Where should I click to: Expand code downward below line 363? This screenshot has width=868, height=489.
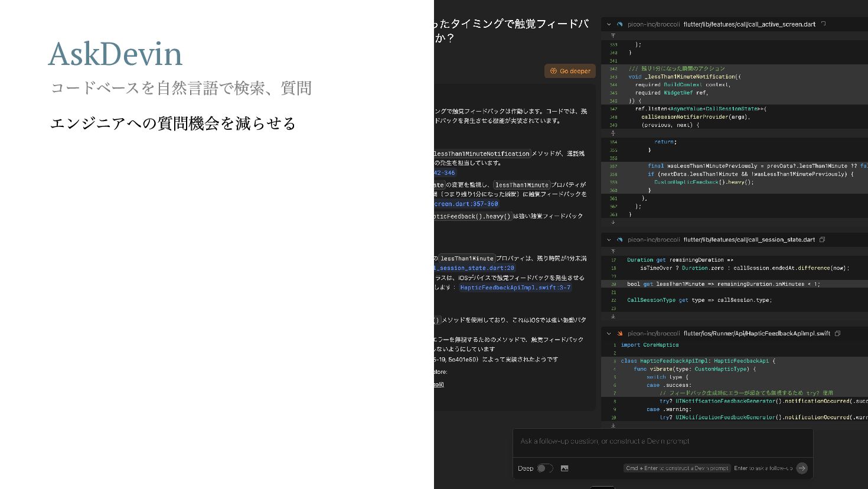point(613,223)
